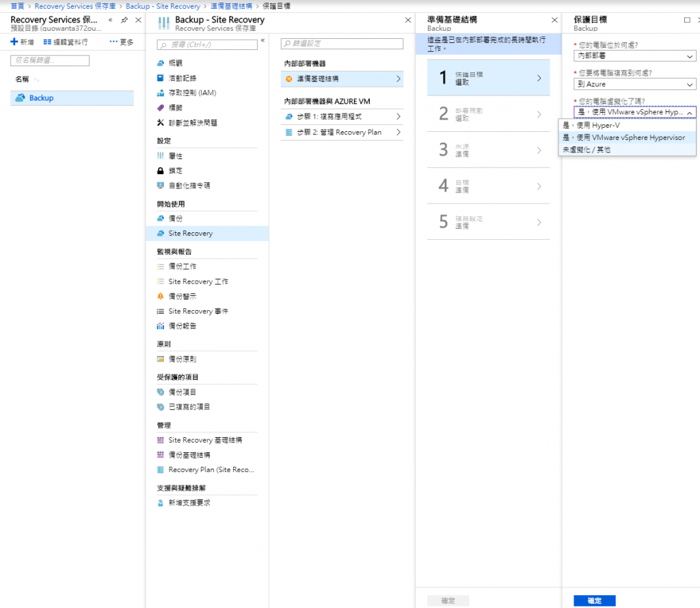Pin the Recovery Services blade
The width and height of the screenshot is (700, 608).
click(x=124, y=20)
